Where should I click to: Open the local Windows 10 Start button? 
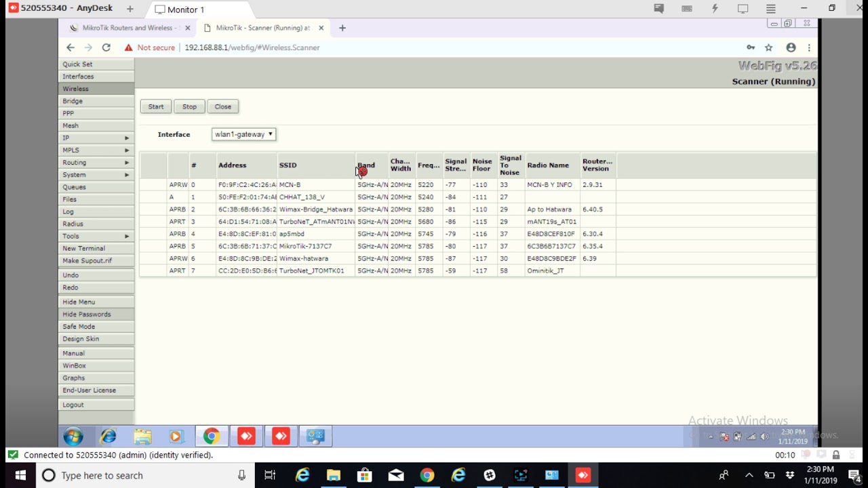pyautogui.click(x=20, y=475)
